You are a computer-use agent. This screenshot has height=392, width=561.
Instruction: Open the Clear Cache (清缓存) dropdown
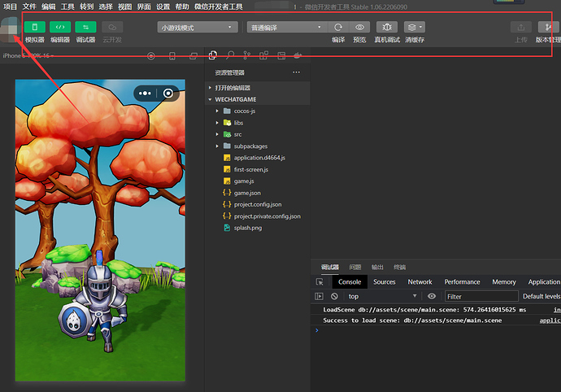[x=415, y=27]
